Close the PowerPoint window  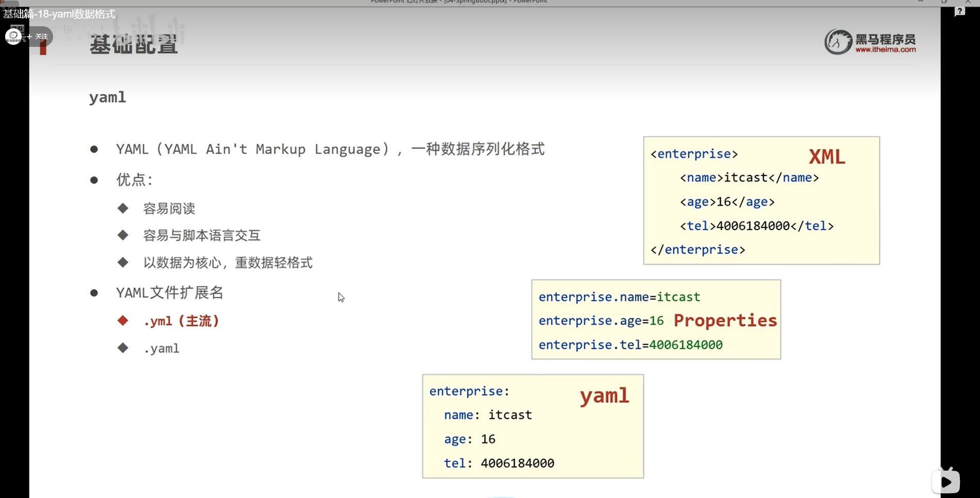click(x=968, y=2)
